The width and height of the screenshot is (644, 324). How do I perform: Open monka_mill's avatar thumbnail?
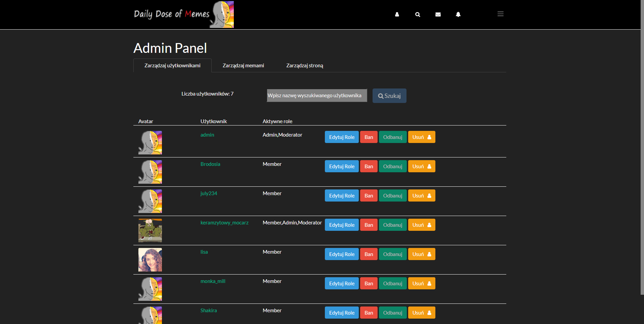point(150,289)
